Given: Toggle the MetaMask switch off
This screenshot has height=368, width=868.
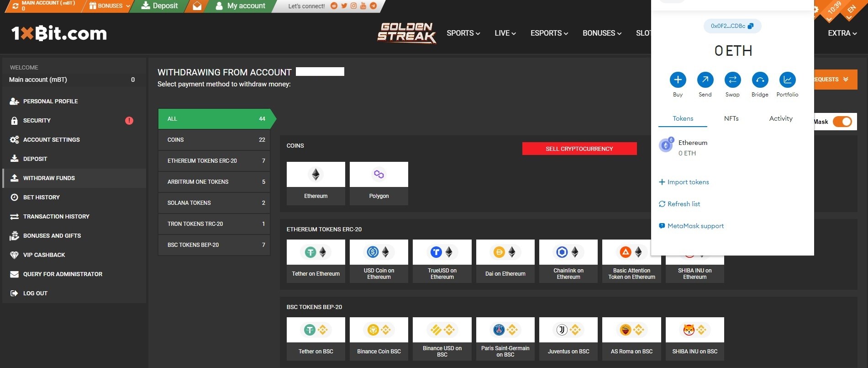Looking at the screenshot, I should (842, 122).
